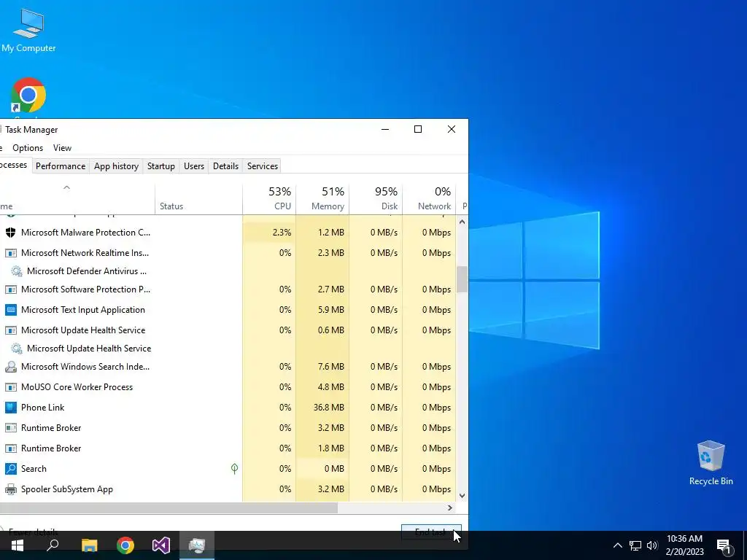Click the Microsoft Update Health Service process icon
Image resolution: width=747 pixels, height=560 pixels.
[10, 330]
